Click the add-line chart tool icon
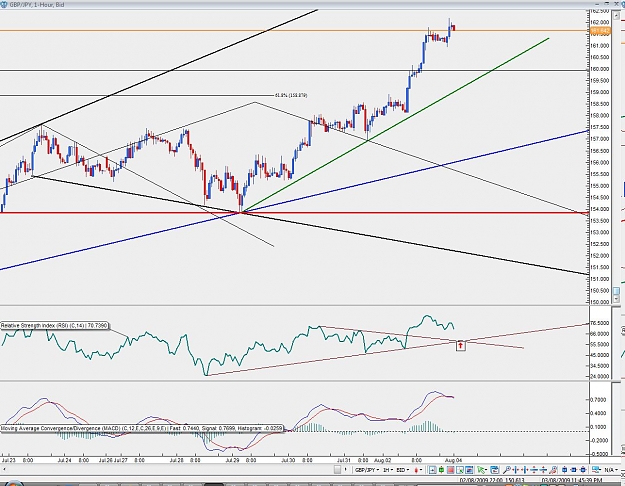This screenshot has height=486, width=625. pyautogui.click(x=460, y=470)
